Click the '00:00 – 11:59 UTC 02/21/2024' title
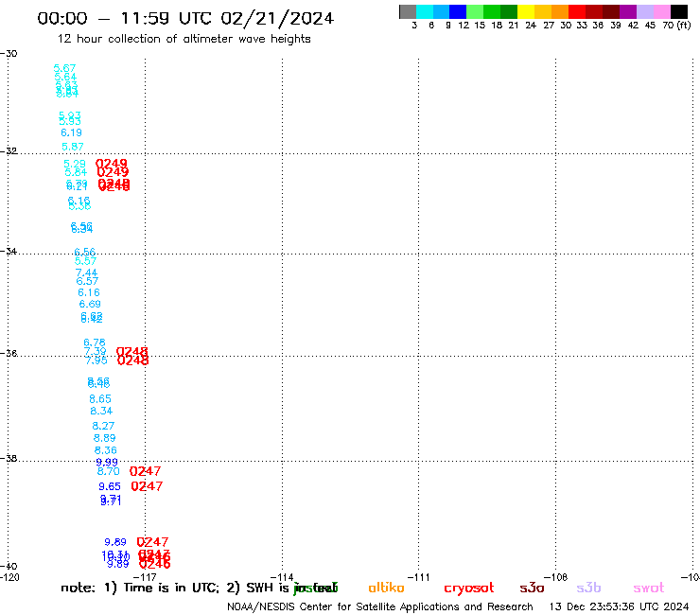Viewport: 700px width, 615px height. pyautogui.click(x=185, y=18)
